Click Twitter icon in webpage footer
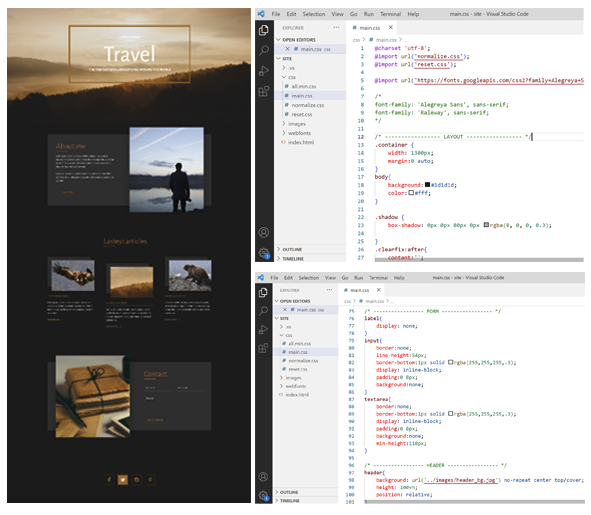This screenshot has height=515, width=591. tap(123, 480)
